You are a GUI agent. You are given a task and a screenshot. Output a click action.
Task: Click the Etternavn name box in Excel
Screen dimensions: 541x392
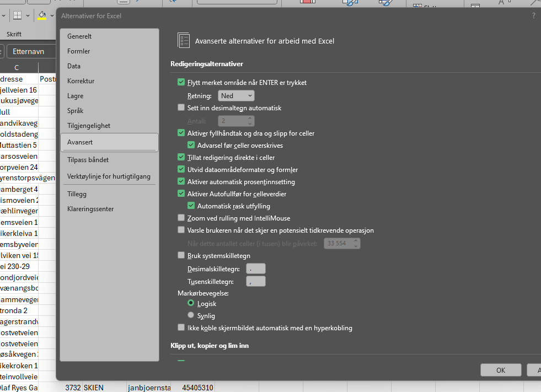(x=31, y=51)
